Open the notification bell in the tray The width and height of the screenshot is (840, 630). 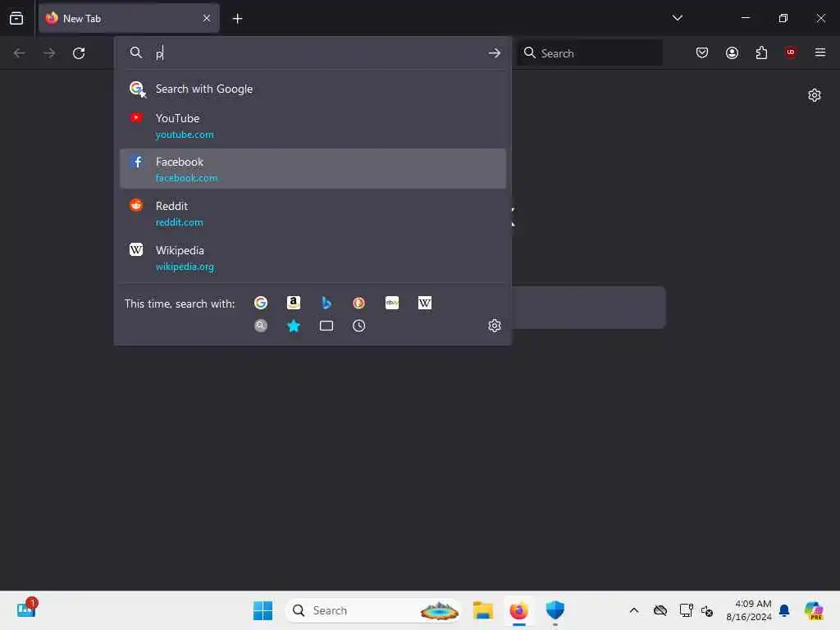click(784, 610)
